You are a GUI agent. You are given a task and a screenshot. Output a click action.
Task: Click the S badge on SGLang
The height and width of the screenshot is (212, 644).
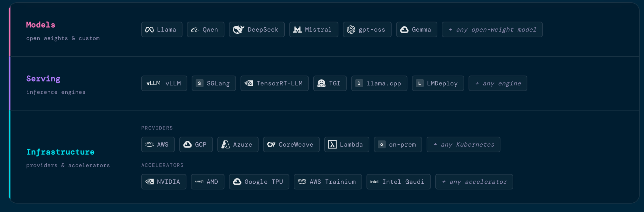point(200,83)
